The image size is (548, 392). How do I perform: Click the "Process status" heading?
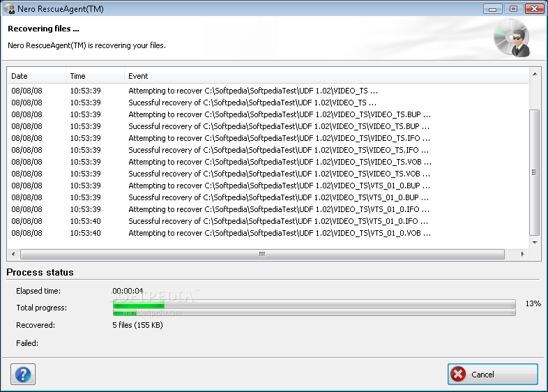click(40, 273)
